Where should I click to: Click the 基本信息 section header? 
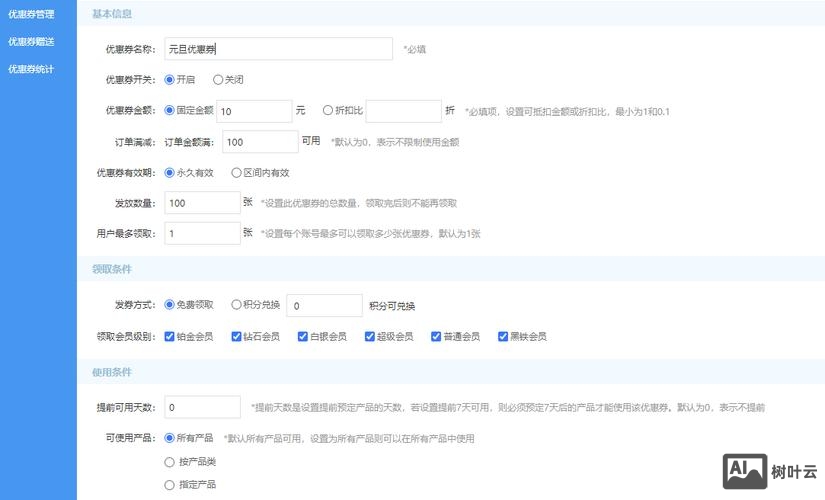(x=112, y=14)
